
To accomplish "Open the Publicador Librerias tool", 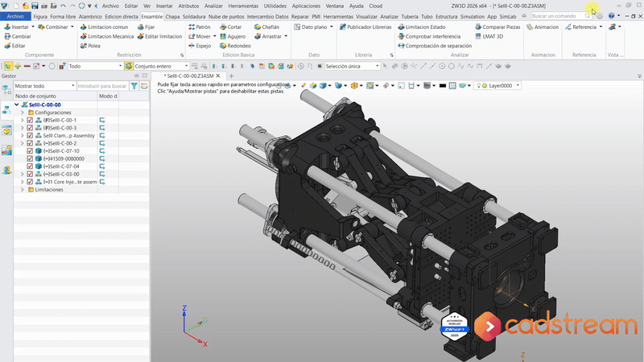I will click(x=365, y=27).
